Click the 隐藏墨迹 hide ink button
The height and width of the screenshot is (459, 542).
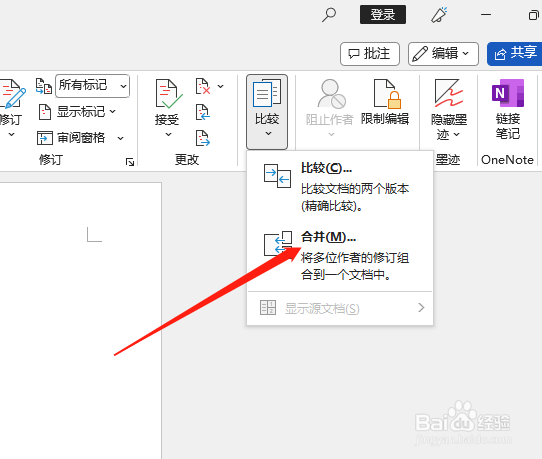point(449,110)
